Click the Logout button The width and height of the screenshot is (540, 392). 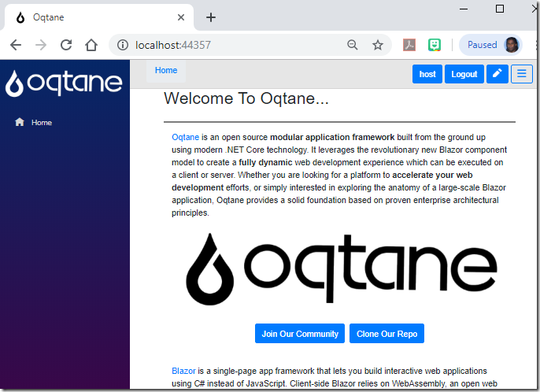pos(464,74)
